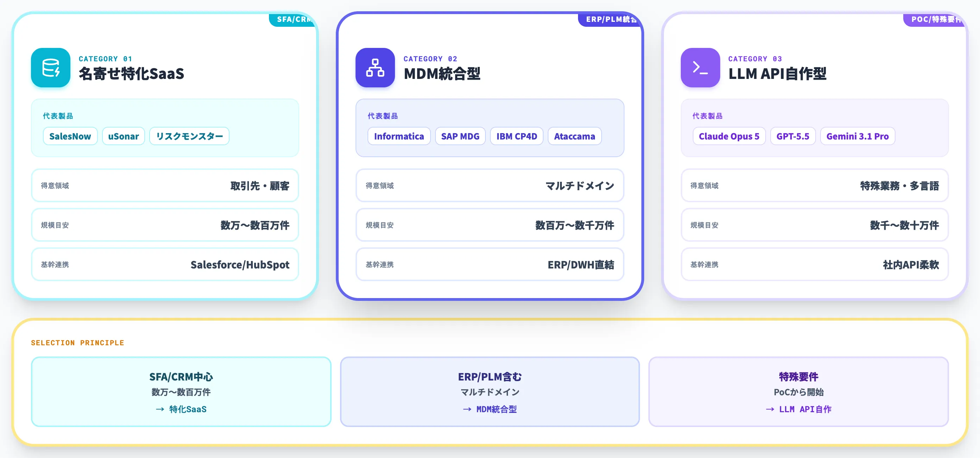Click the 特殊業務・多言語 value
This screenshot has height=458, width=980.
[899, 186]
